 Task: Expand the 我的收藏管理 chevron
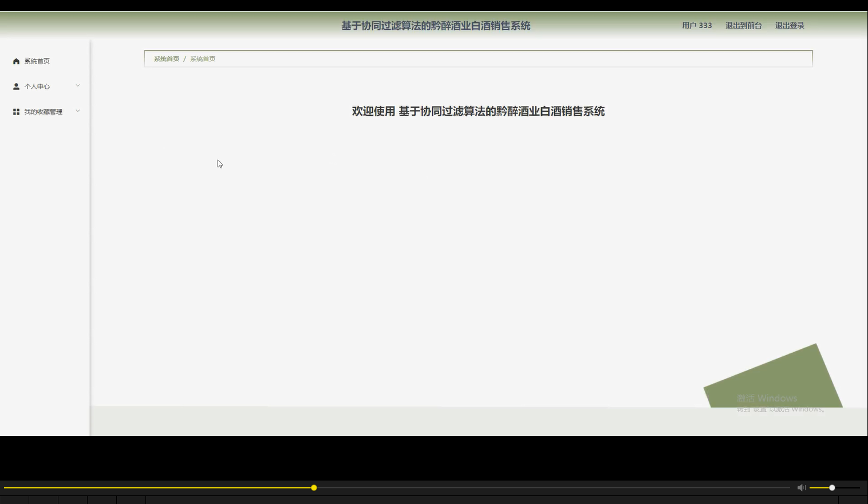78,111
